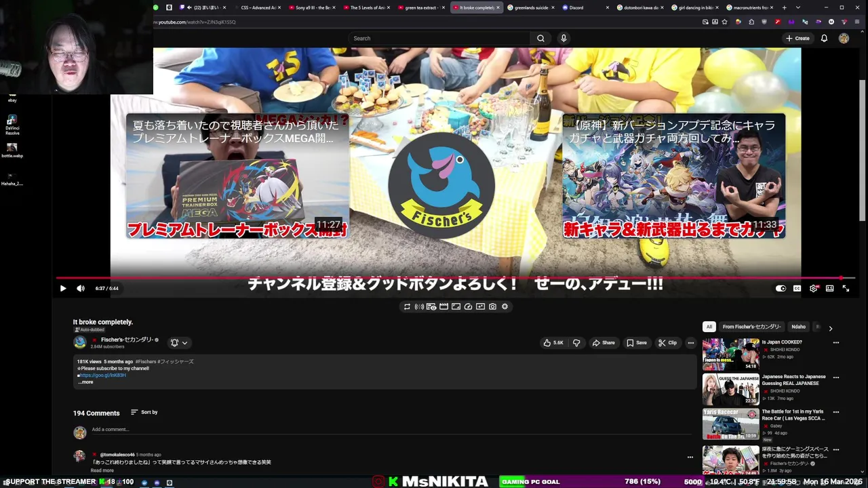868x488 pixels.
Task: Toggle closed captions with the CC button
Action: coord(797,289)
